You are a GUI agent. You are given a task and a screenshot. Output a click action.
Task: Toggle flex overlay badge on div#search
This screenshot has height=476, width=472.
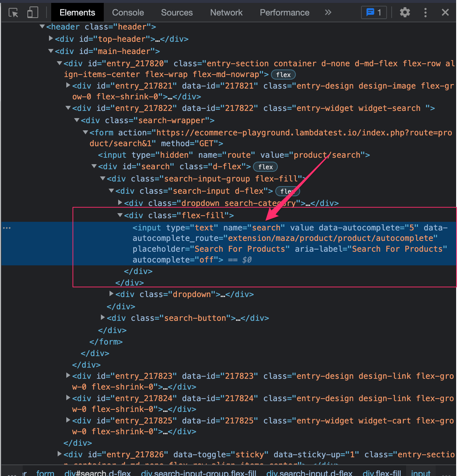(265, 167)
